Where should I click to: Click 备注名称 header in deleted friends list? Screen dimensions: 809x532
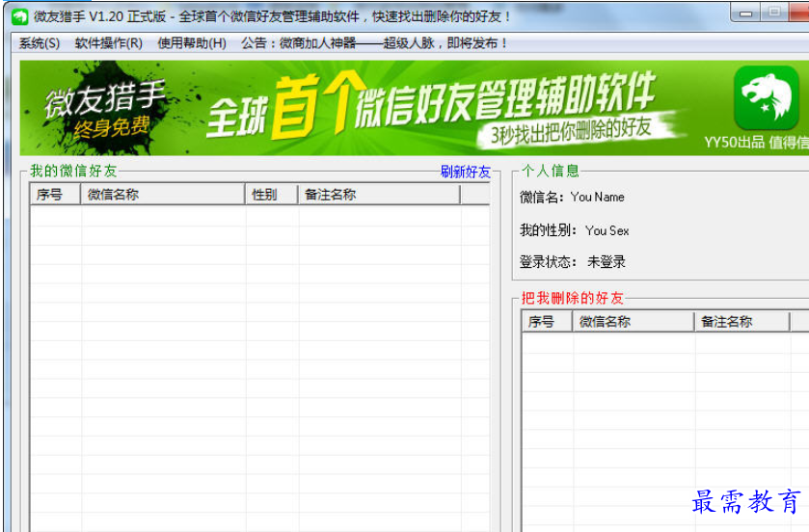click(742, 322)
